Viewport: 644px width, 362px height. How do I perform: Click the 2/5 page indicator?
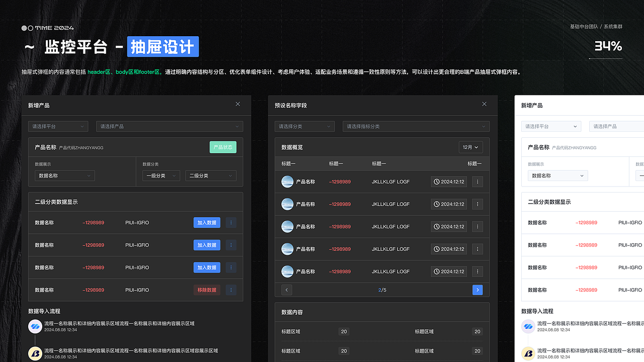pyautogui.click(x=382, y=290)
